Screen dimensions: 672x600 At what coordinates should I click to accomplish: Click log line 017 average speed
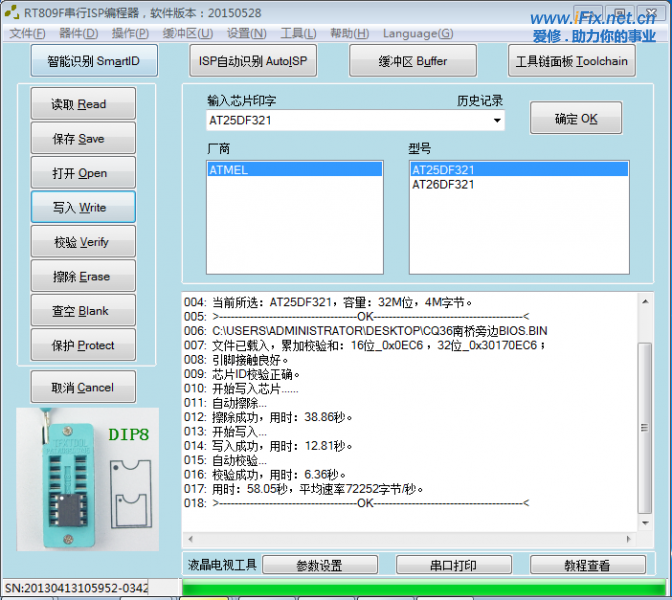pyautogui.click(x=303, y=489)
